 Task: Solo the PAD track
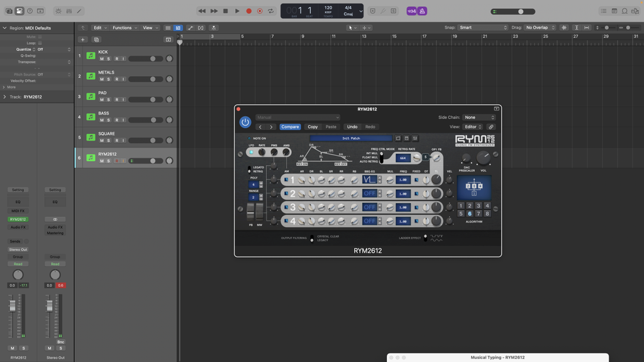[109, 99]
